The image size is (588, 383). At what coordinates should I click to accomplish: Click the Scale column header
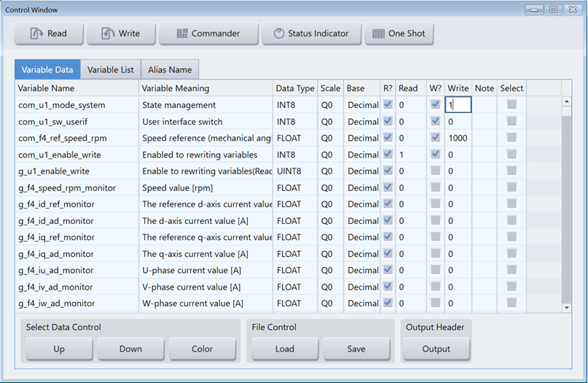click(x=330, y=88)
